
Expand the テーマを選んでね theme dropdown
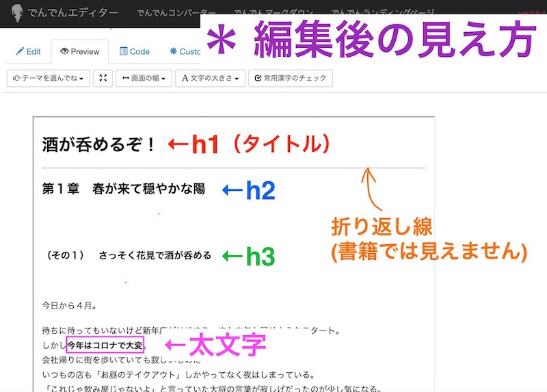[x=48, y=79]
